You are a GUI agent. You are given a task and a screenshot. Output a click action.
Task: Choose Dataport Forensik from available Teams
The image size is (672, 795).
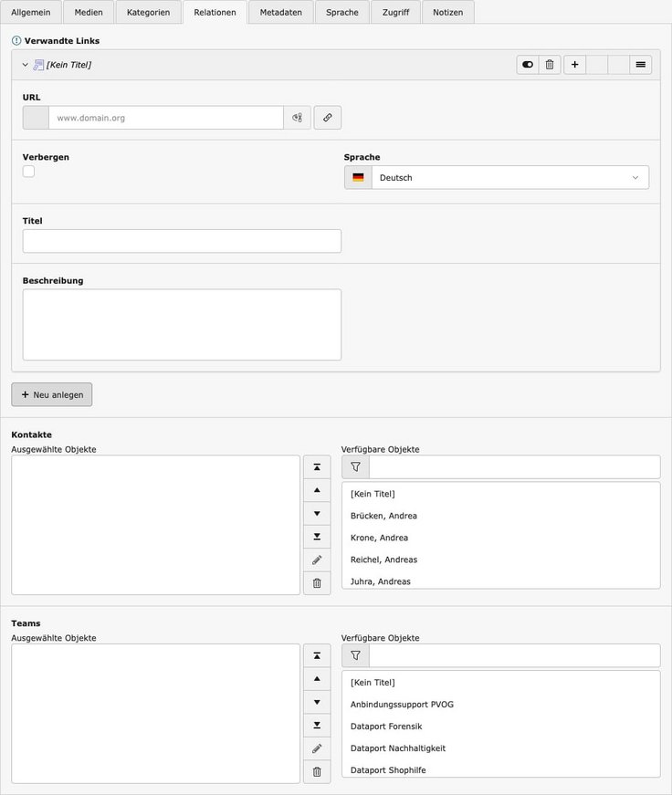pos(386,727)
